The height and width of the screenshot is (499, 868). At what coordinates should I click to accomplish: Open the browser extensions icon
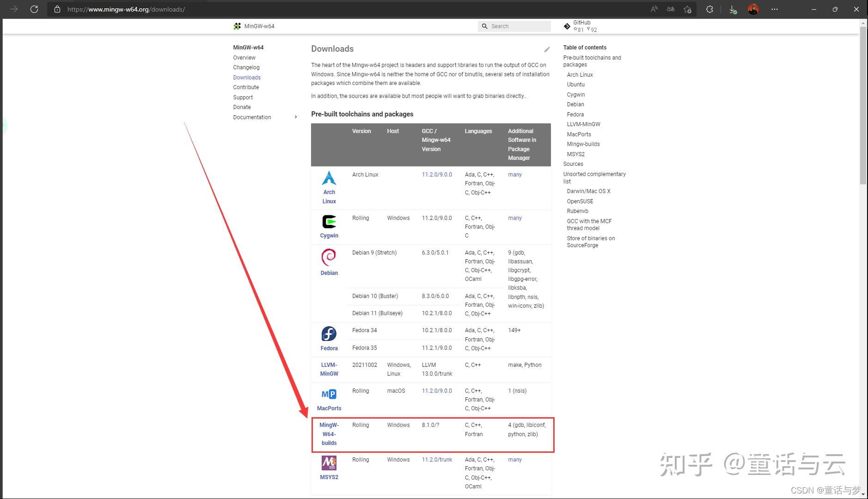coord(709,9)
